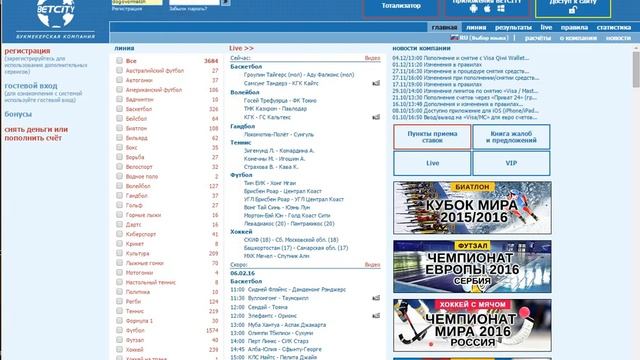Click the Пункты приема ставок button
The image size is (640, 360).
pyautogui.click(x=432, y=137)
